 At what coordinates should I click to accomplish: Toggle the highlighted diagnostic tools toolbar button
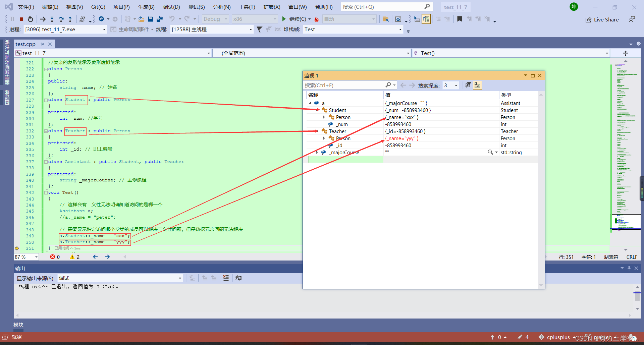coord(426,19)
